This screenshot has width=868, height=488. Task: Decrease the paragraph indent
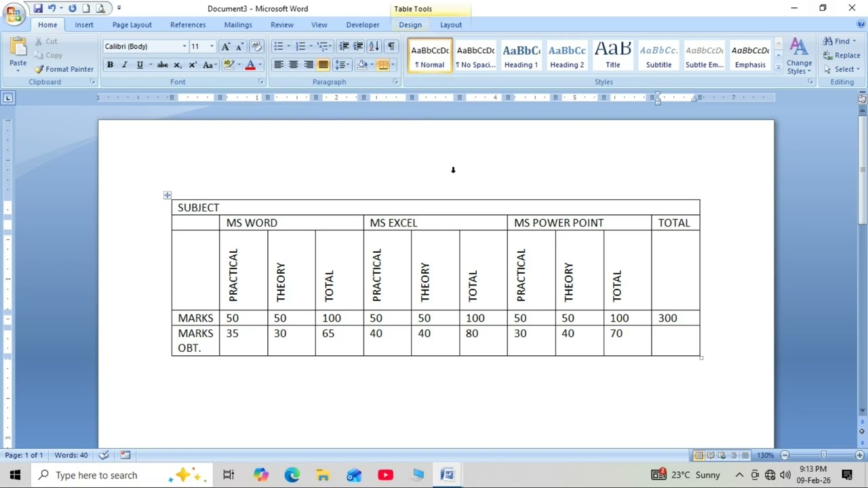[x=344, y=46]
